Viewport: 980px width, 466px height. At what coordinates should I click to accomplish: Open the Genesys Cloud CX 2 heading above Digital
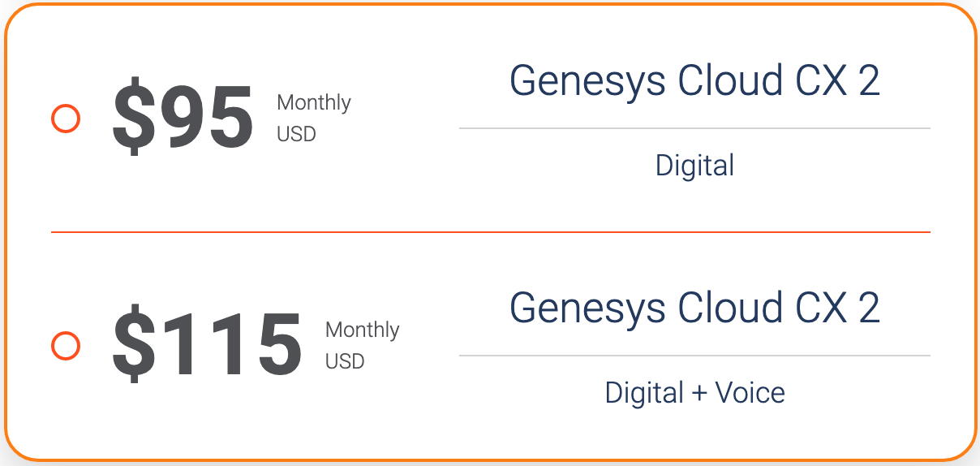pos(694,81)
